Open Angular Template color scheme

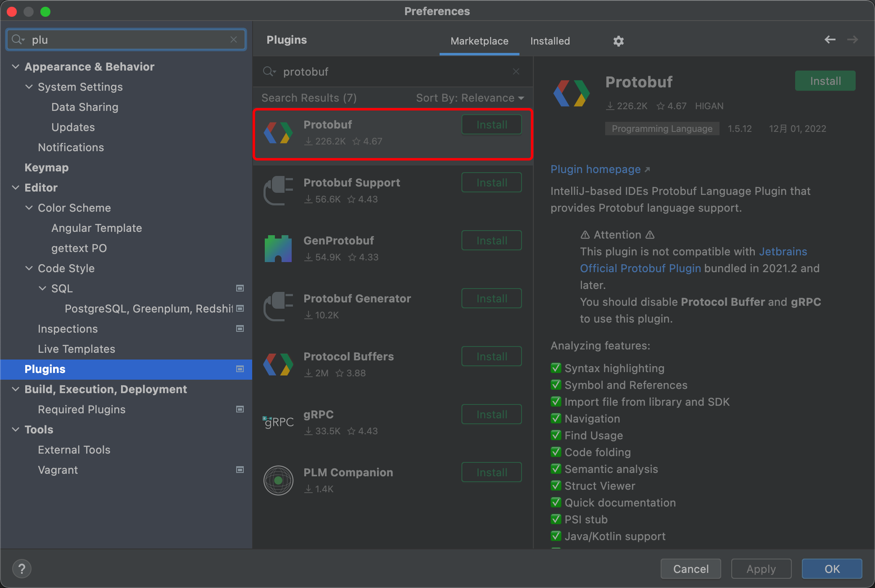pos(97,228)
